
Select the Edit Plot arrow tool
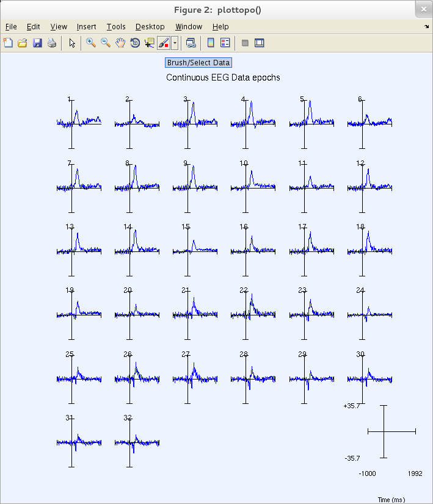72,43
